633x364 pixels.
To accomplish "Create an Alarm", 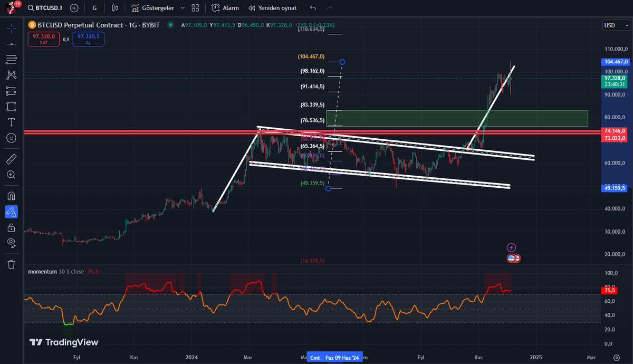I will (x=225, y=8).
